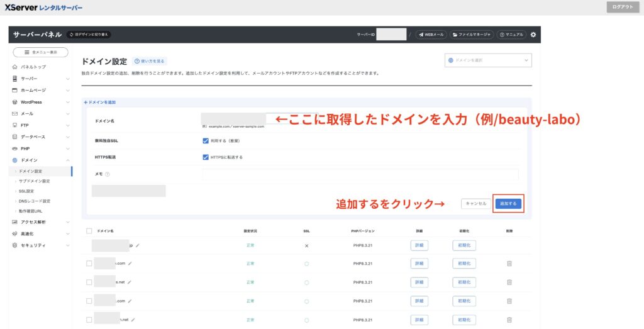Toggle the HTTPSに転送する checkbox
This screenshot has height=329, width=644.
tap(206, 157)
